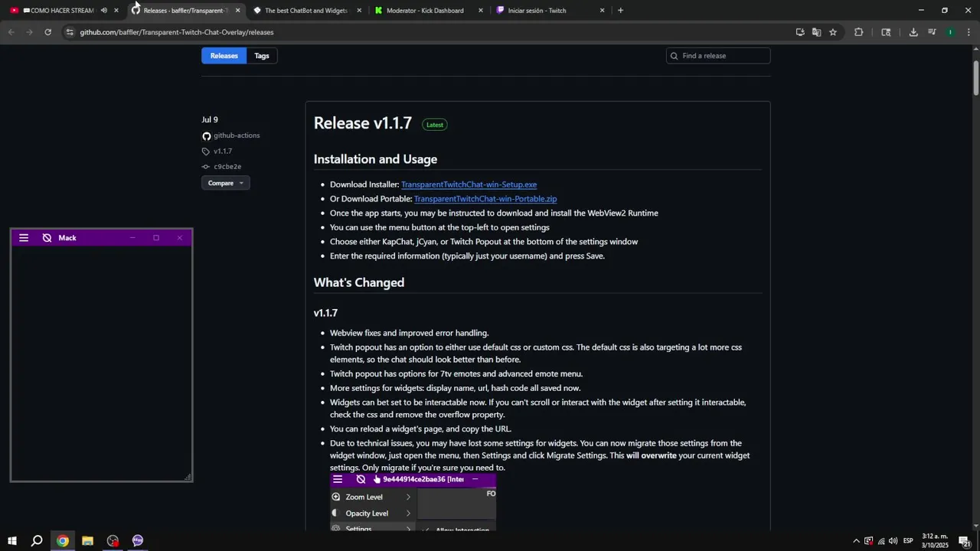Show hidden system tray icons
Image resolution: width=980 pixels, height=551 pixels.
(856, 541)
